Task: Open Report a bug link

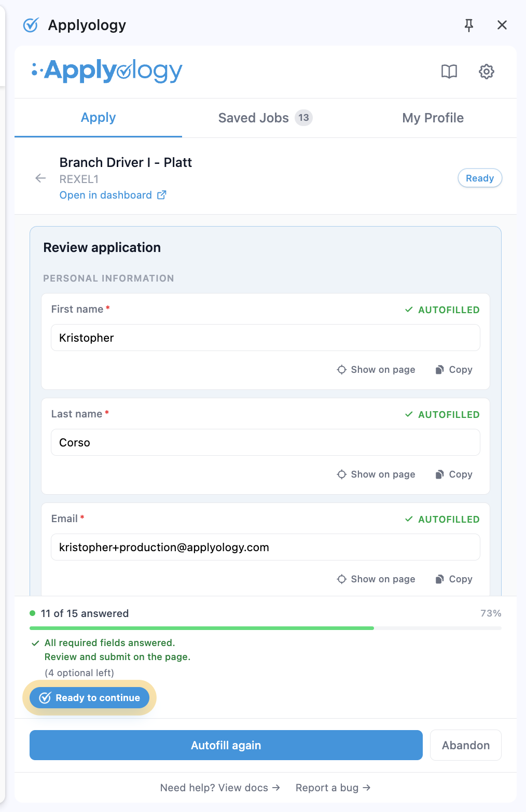Action: [333, 788]
